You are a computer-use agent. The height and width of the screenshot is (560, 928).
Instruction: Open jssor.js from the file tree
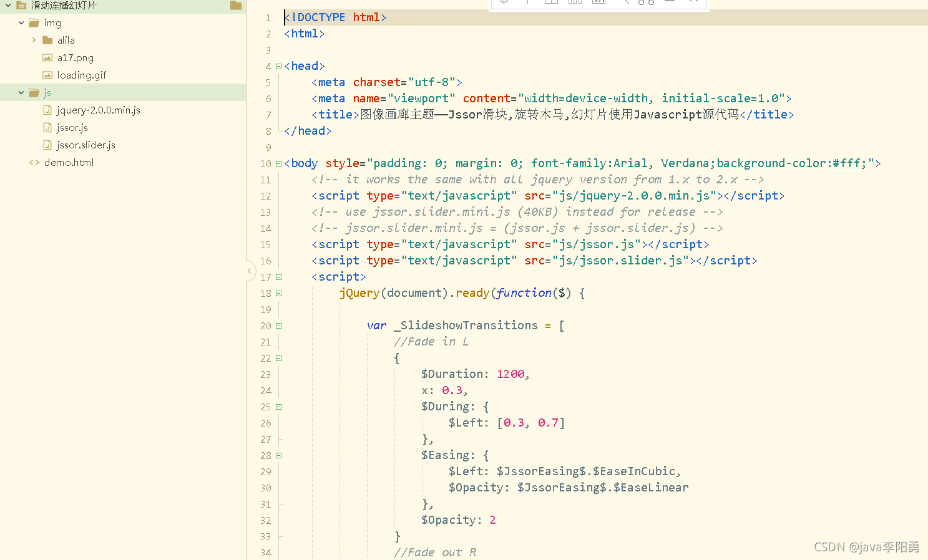[72, 127]
